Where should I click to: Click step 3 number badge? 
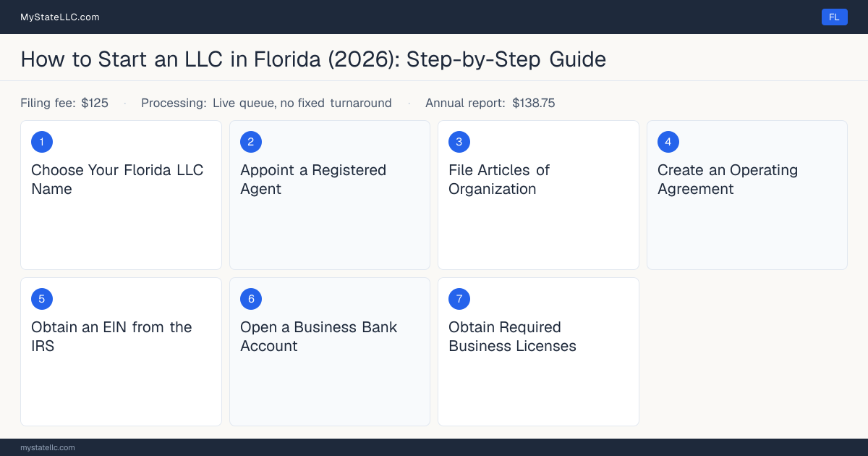(x=459, y=142)
